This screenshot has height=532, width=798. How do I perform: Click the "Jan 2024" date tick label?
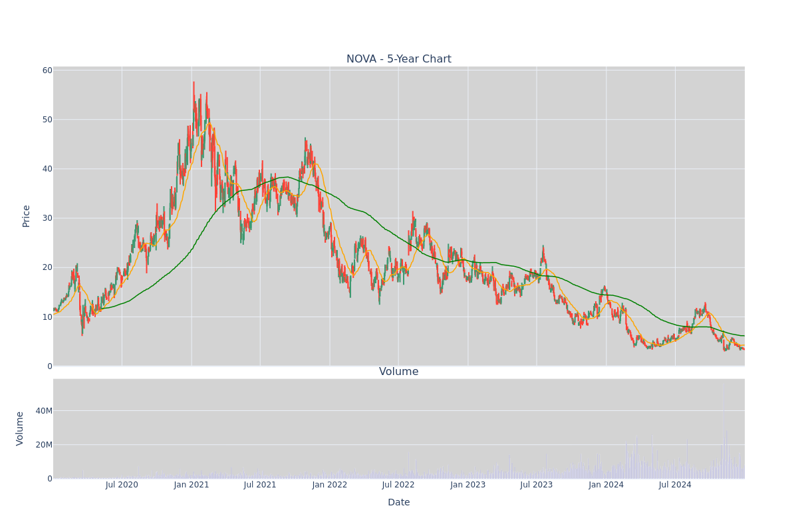click(606, 485)
